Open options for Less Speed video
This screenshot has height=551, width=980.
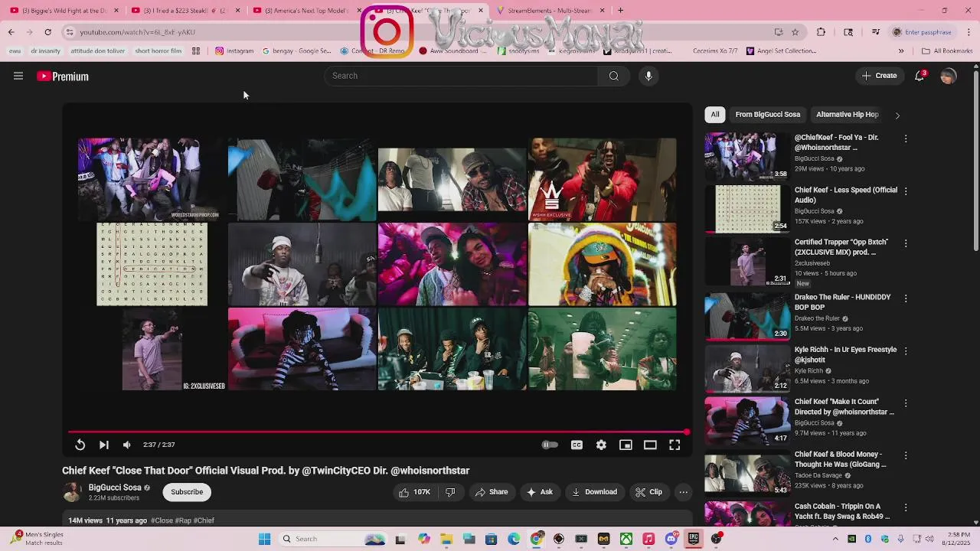(906, 191)
